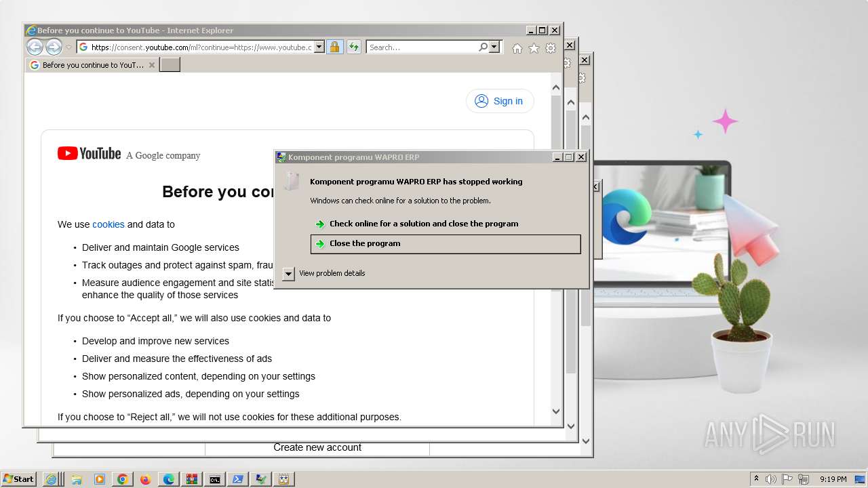Screen dimensions: 868x488
Task: Open a new tab in Internet Explorer
Action: pyautogui.click(x=170, y=65)
